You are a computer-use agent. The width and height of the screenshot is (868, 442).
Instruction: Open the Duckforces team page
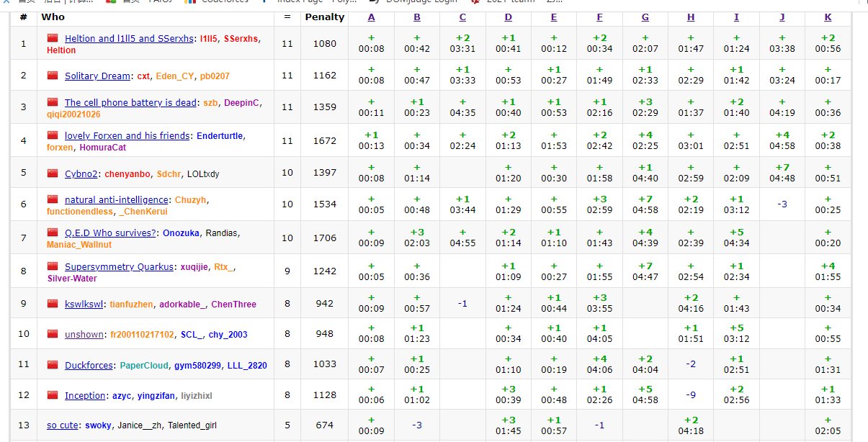click(89, 366)
